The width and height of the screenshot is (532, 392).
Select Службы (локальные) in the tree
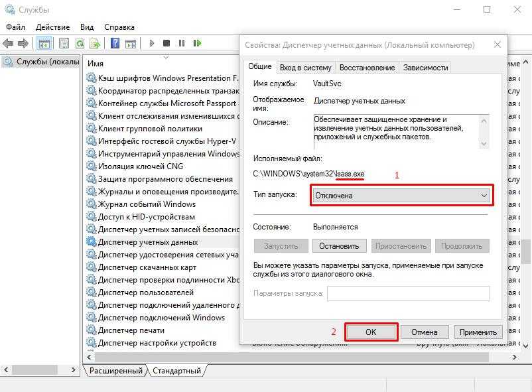click(x=41, y=62)
